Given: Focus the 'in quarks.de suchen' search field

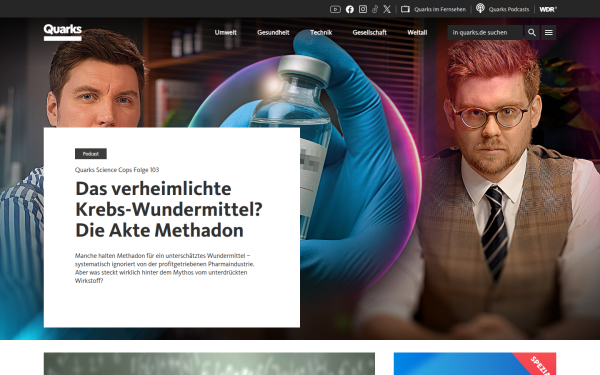Looking at the screenshot, I should pyautogui.click(x=485, y=33).
